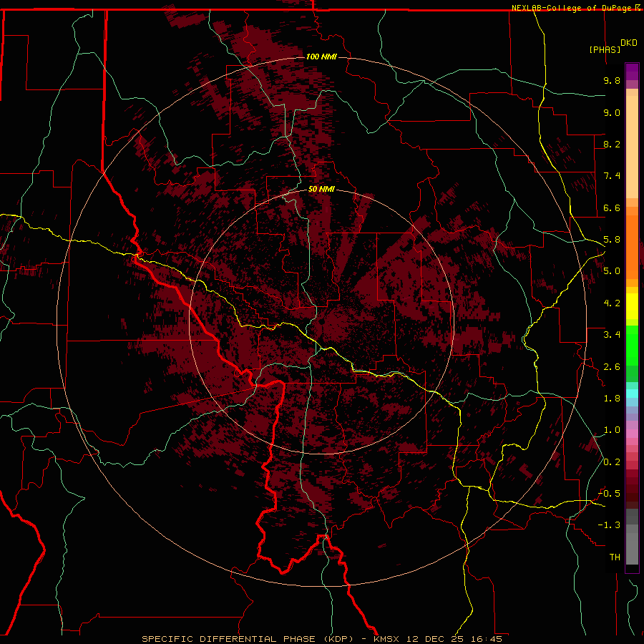Click the "12 DEC 25" date in the caption
644x644 pixels.
(x=434, y=639)
